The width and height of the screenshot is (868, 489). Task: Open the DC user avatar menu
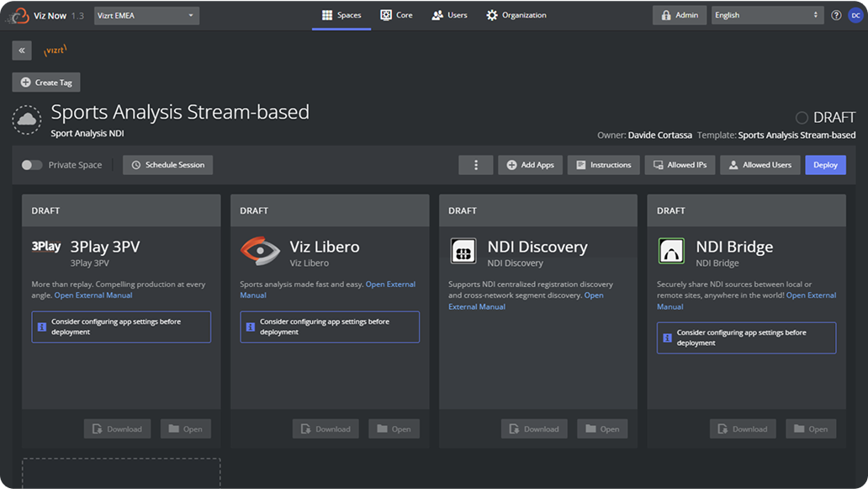tap(856, 15)
